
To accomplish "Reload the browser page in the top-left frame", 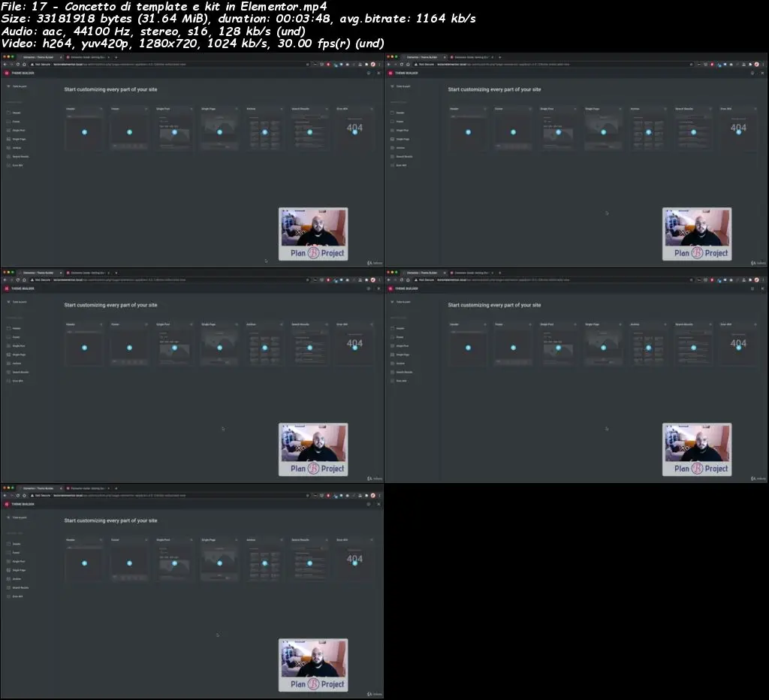I will point(18,65).
